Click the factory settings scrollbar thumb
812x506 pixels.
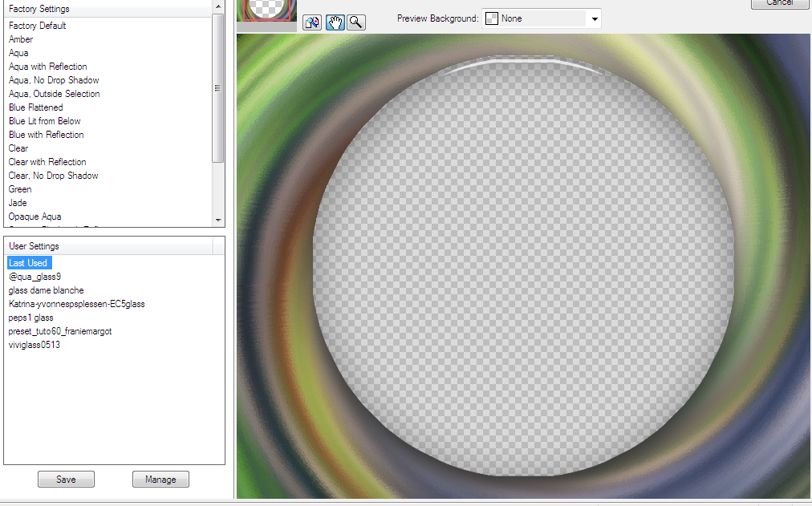pyautogui.click(x=218, y=88)
